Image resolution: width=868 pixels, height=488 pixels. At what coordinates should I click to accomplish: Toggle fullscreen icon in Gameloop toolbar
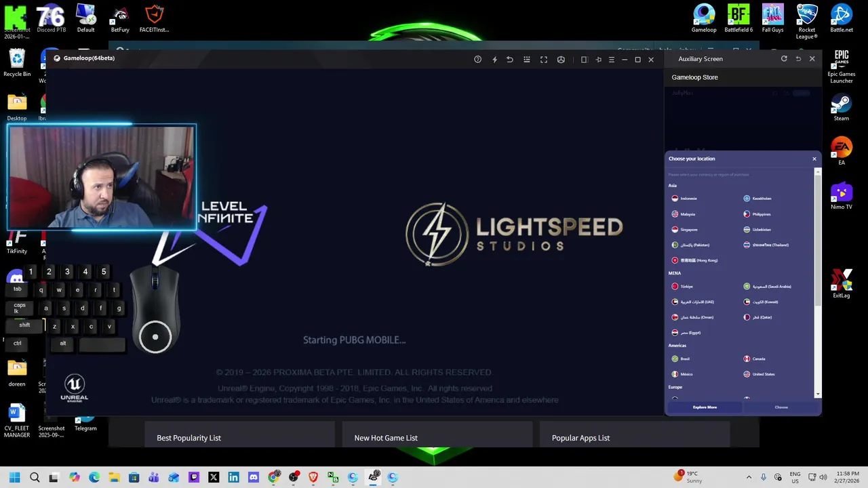point(544,60)
